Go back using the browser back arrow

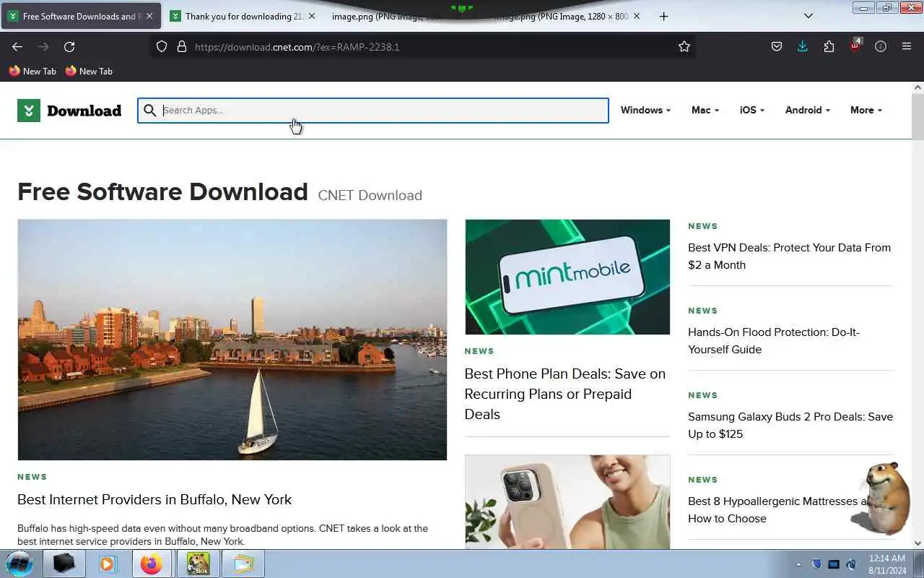pyautogui.click(x=17, y=46)
